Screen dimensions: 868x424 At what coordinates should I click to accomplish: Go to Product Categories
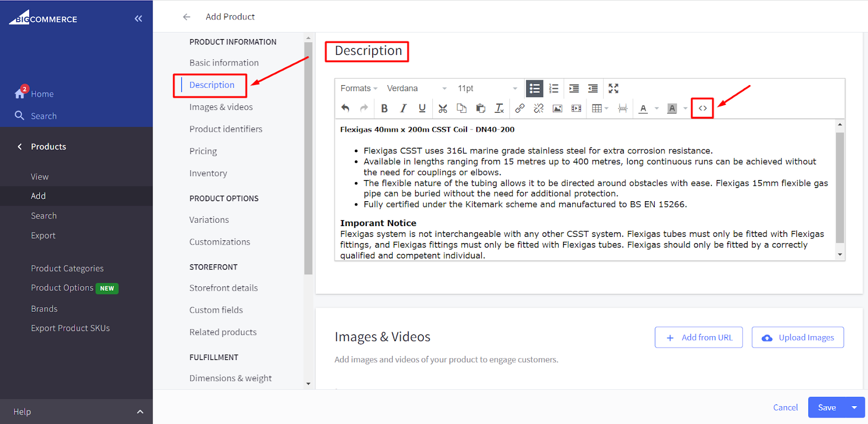[x=67, y=268]
